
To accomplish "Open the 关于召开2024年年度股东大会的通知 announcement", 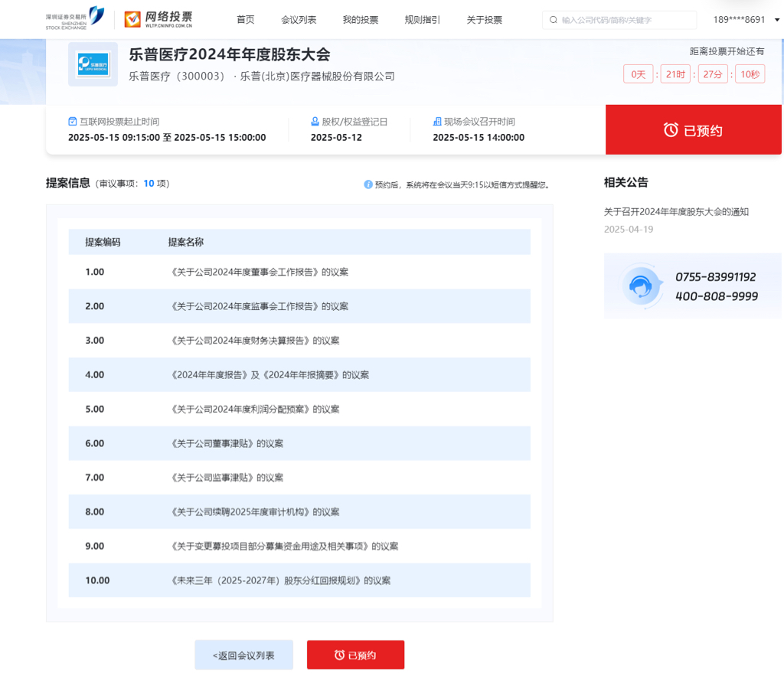I will (x=676, y=211).
